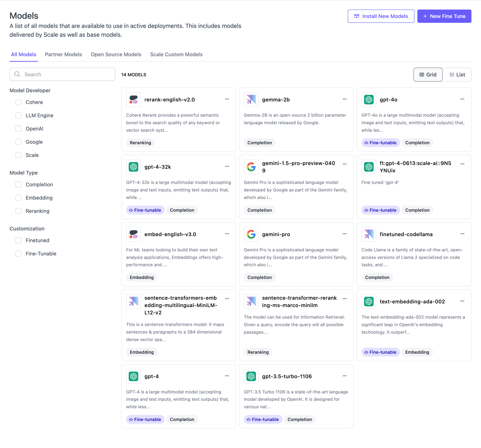Click the Fine-tunable tag on gpt-4-32k
The image size is (481, 448).
pyautogui.click(x=145, y=210)
